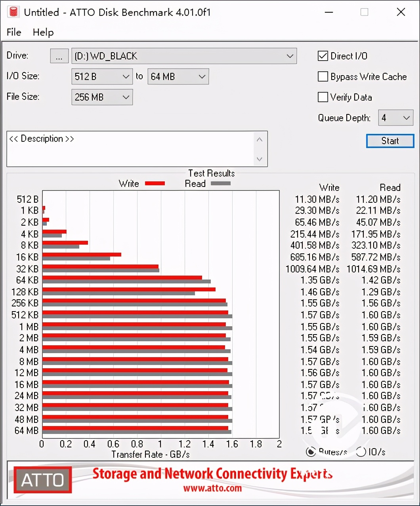Open the 64 MB maximum I/O size dropdown
The height and width of the screenshot is (506, 420).
(178, 76)
